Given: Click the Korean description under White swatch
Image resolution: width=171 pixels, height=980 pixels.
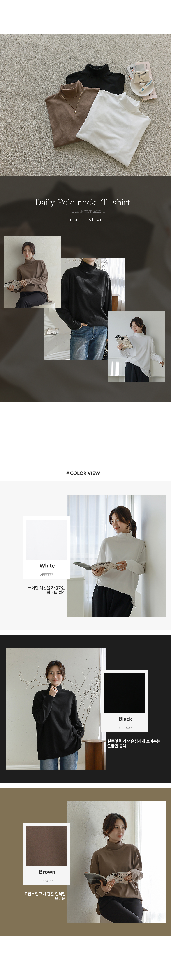Looking at the screenshot, I should pos(46,590).
